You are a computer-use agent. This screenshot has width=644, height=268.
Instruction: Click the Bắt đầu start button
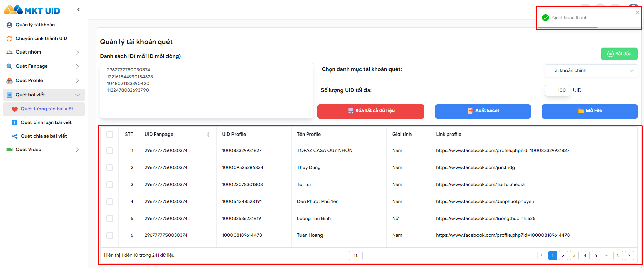pyautogui.click(x=619, y=54)
